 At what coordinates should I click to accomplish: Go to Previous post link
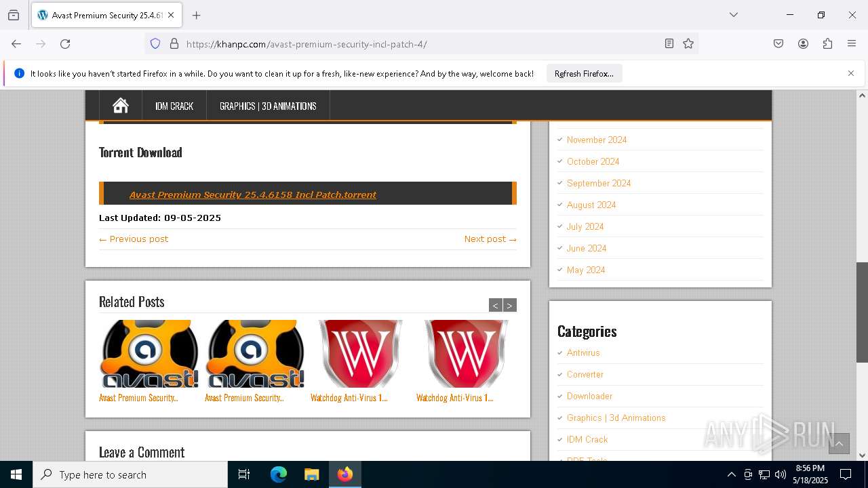[134, 239]
